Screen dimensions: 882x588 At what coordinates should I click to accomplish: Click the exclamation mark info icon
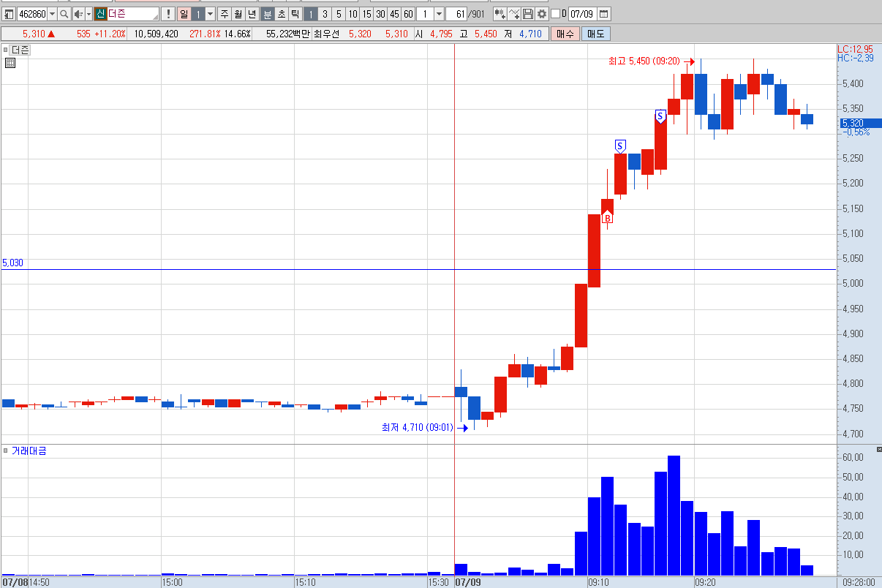click(x=167, y=14)
